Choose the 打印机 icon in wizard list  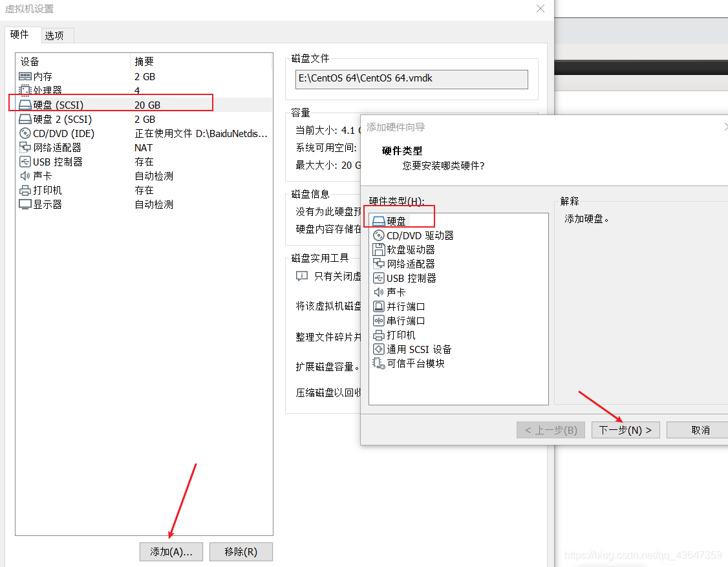[x=379, y=335]
